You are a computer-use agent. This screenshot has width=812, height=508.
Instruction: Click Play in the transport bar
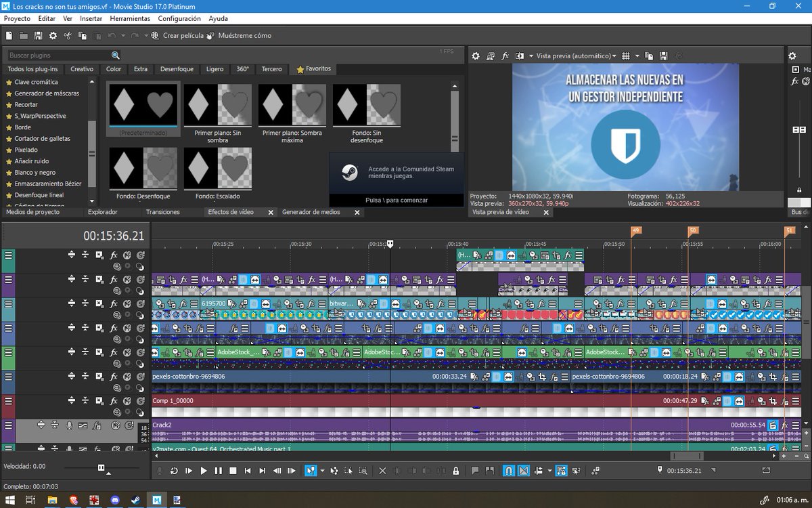click(204, 471)
